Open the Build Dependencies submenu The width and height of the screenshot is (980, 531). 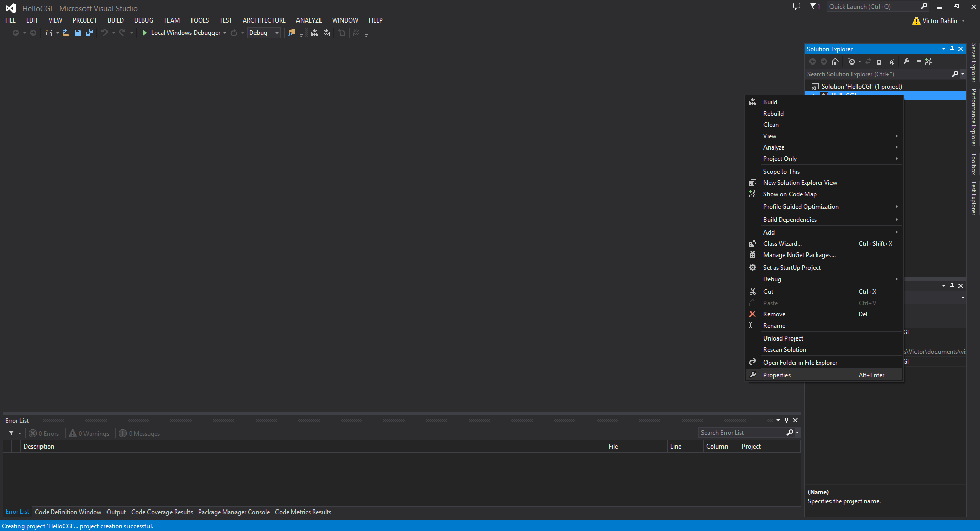(x=824, y=220)
